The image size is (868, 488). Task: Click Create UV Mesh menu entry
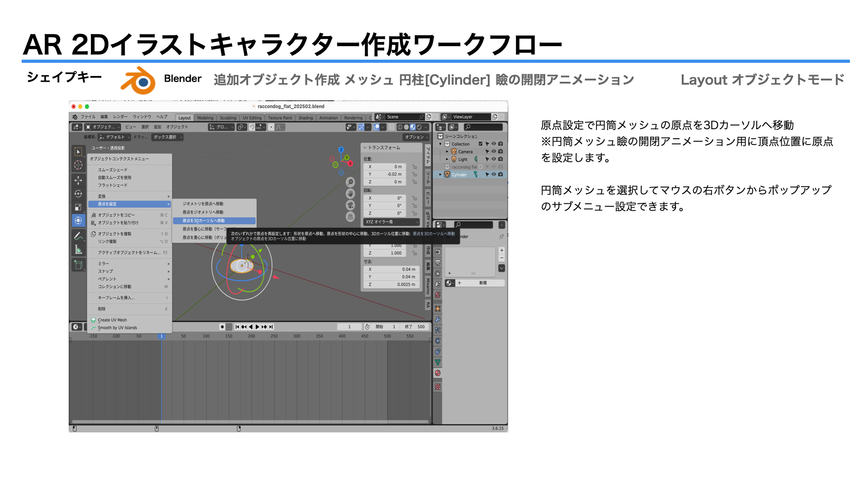[130, 320]
